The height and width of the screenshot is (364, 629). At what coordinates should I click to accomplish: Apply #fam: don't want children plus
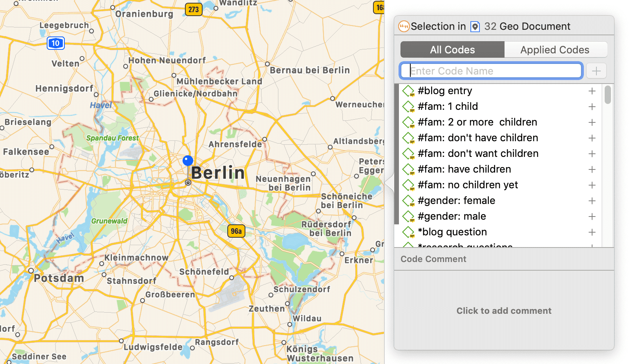click(592, 154)
